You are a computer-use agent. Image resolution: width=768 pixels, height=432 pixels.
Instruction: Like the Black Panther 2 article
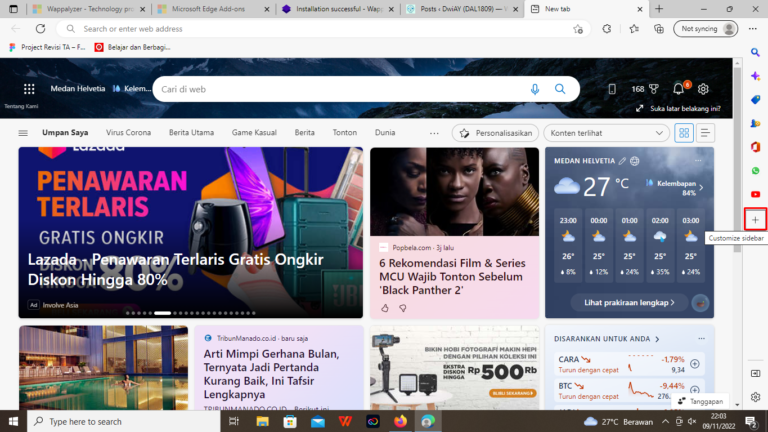pos(385,308)
